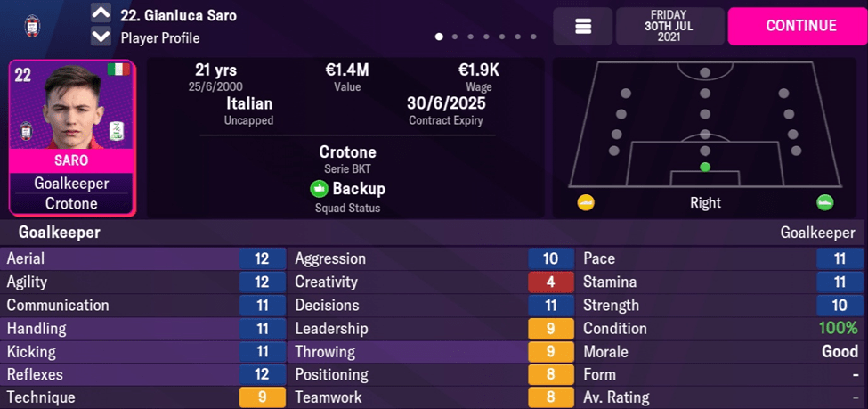Image resolution: width=868 pixels, height=409 pixels.
Task: Click the green right foot icon
Action: click(825, 202)
